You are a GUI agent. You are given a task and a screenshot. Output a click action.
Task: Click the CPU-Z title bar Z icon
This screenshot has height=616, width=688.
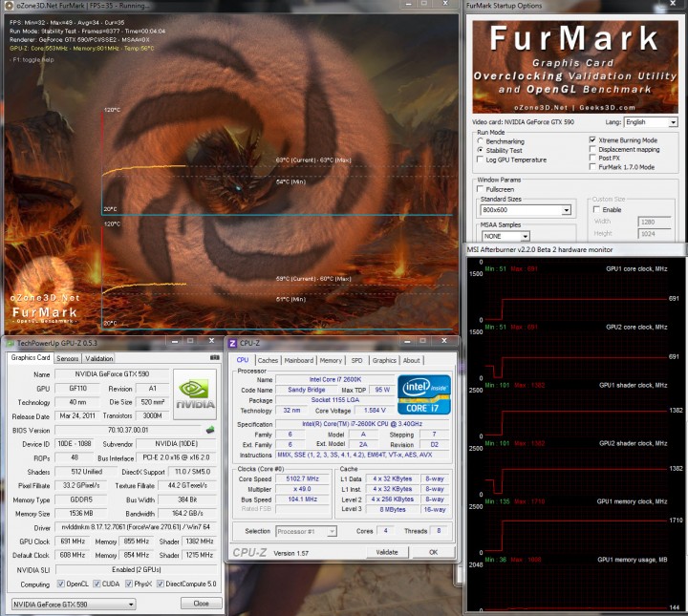232,343
